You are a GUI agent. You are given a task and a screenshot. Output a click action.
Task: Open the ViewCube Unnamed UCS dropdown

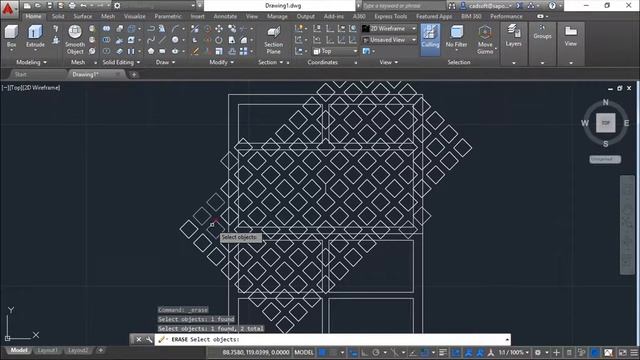(605, 160)
